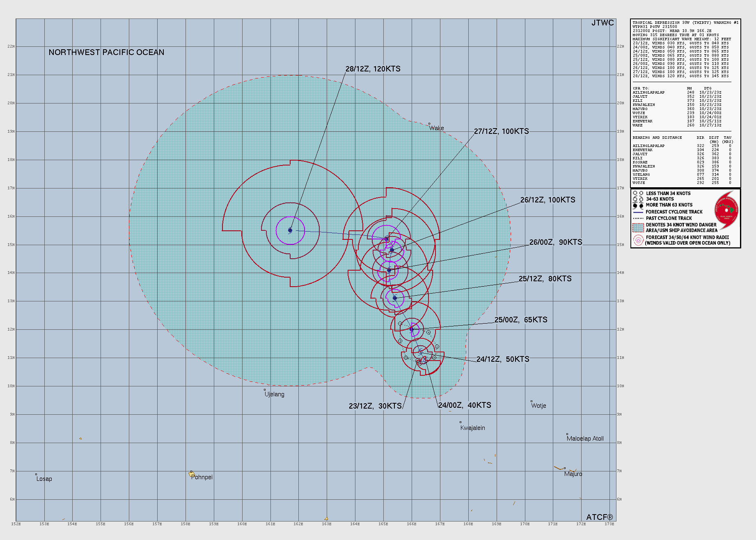Image resolution: width=756 pixels, height=540 pixels.
Task: Click the JTWC hurricane logo in legend
Action: (x=726, y=210)
